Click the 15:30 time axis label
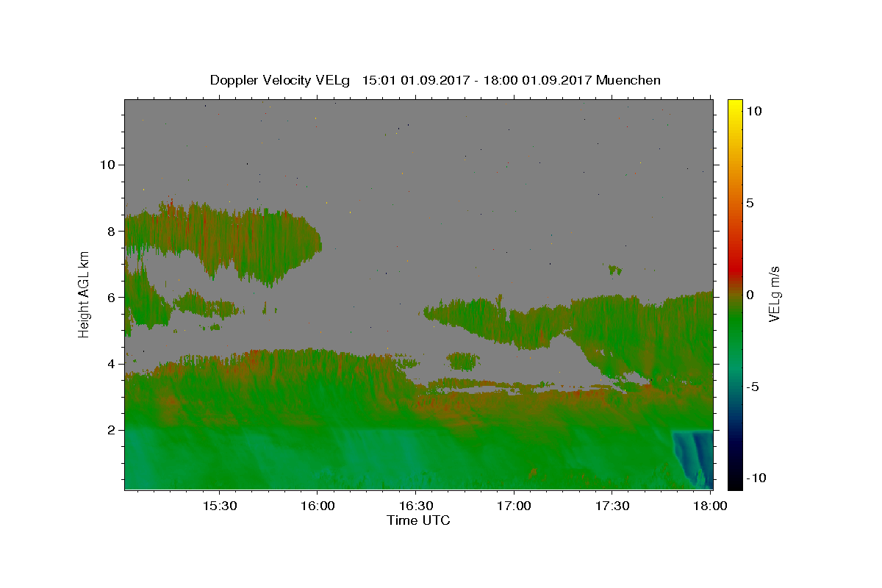The width and height of the screenshot is (882, 588). 219,506
